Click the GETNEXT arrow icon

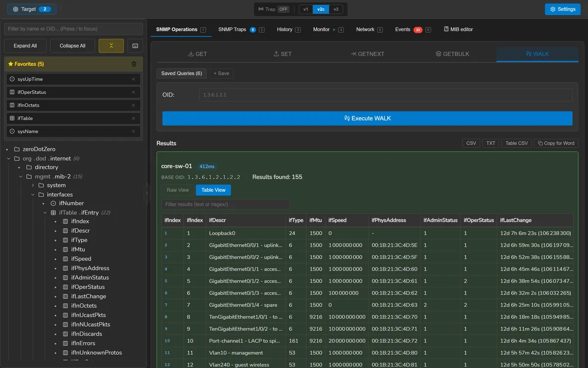pyautogui.click(x=353, y=54)
